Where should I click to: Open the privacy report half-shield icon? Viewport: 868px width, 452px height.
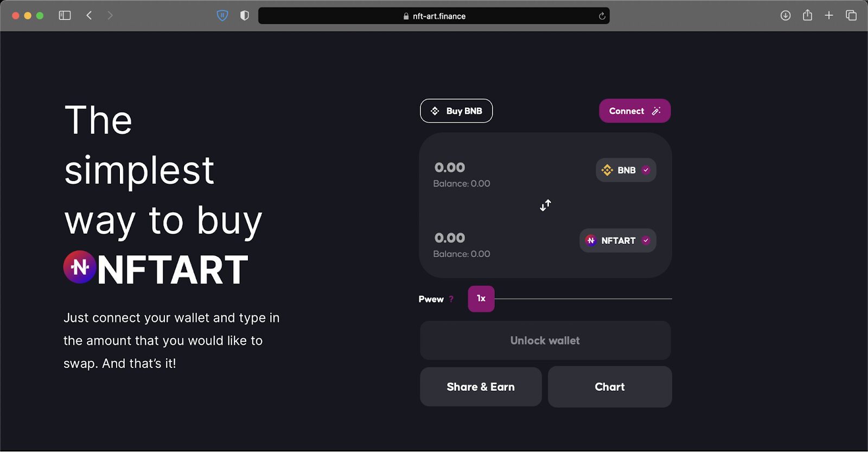point(245,16)
